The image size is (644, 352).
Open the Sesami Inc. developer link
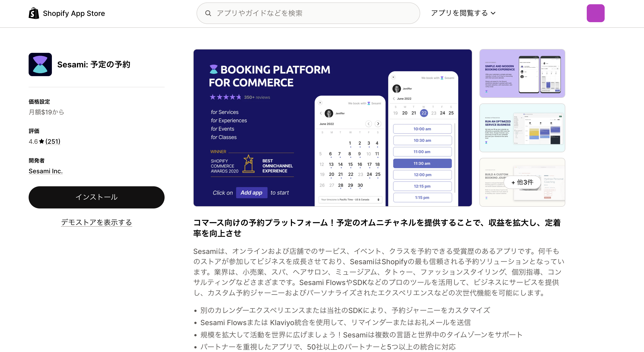(45, 171)
